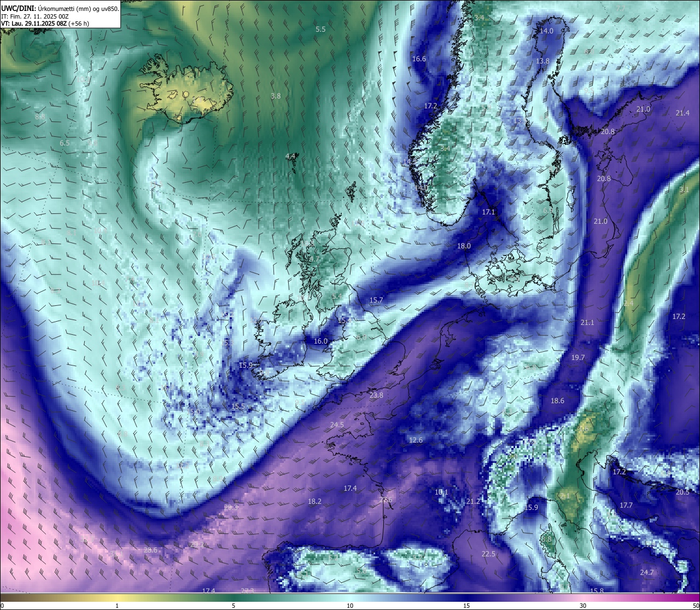Image resolution: width=700 pixels, height=610 pixels.
Task: Click the 16.6 value label off Norway
Action: point(419,59)
